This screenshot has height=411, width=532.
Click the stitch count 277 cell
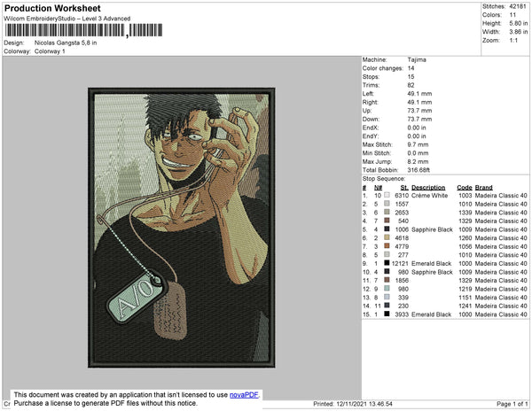pos(403,255)
